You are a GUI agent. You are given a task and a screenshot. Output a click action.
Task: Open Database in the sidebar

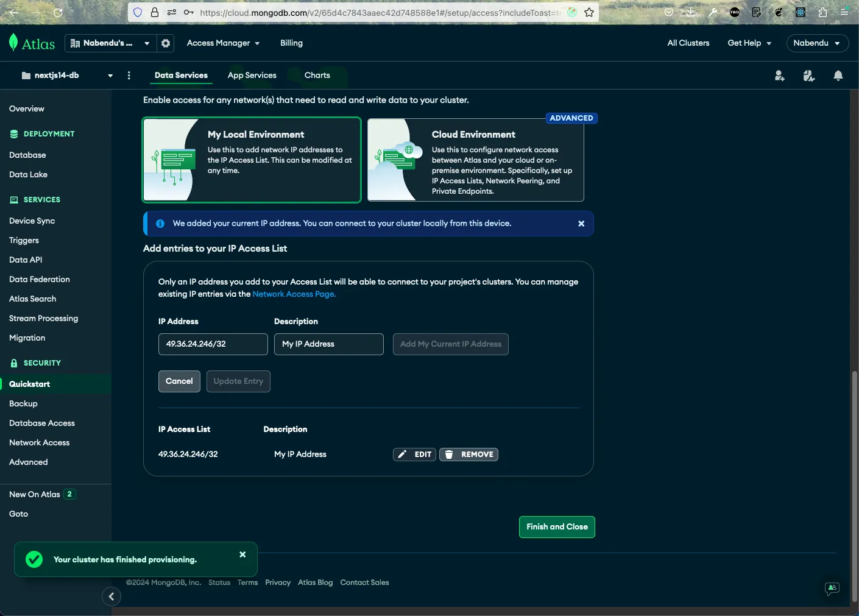tap(27, 155)
